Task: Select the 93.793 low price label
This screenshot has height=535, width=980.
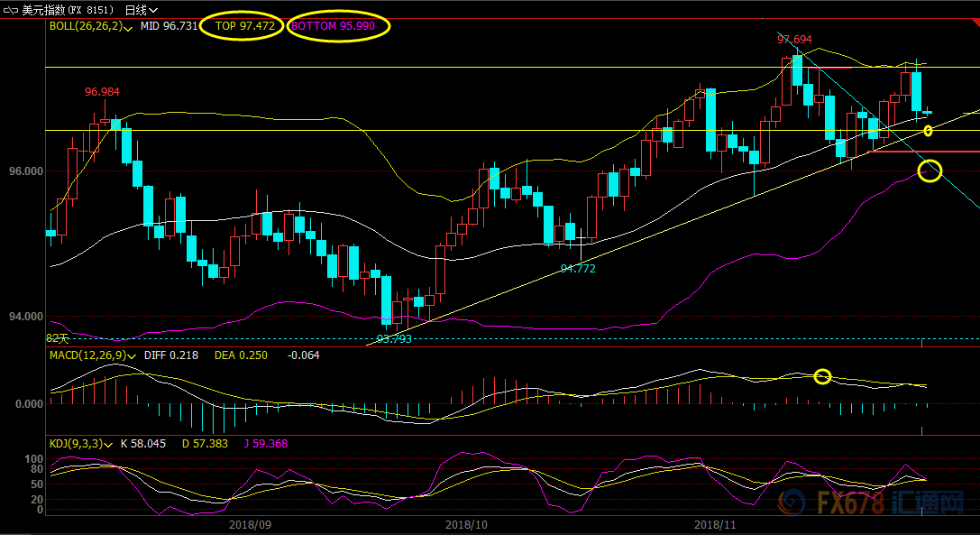Action: (394, 340)
